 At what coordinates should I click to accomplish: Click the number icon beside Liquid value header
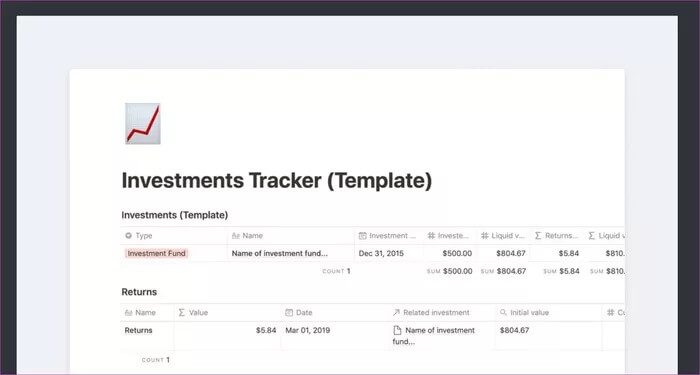pos(485,236)
